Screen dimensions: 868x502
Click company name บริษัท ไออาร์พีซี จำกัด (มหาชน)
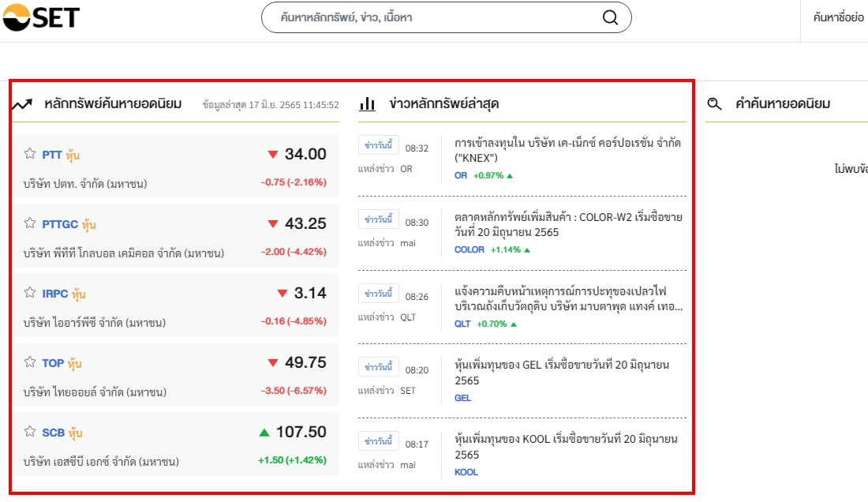point(94,323)
